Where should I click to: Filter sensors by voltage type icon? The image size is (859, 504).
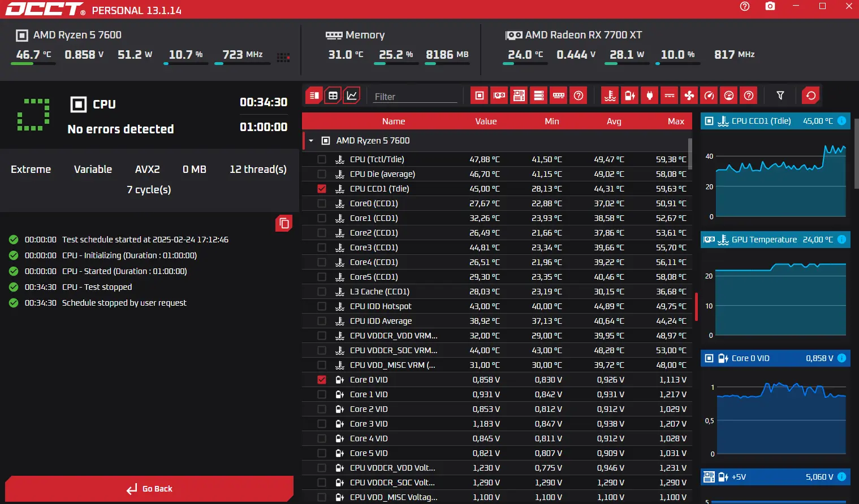[x=630, y=95]
